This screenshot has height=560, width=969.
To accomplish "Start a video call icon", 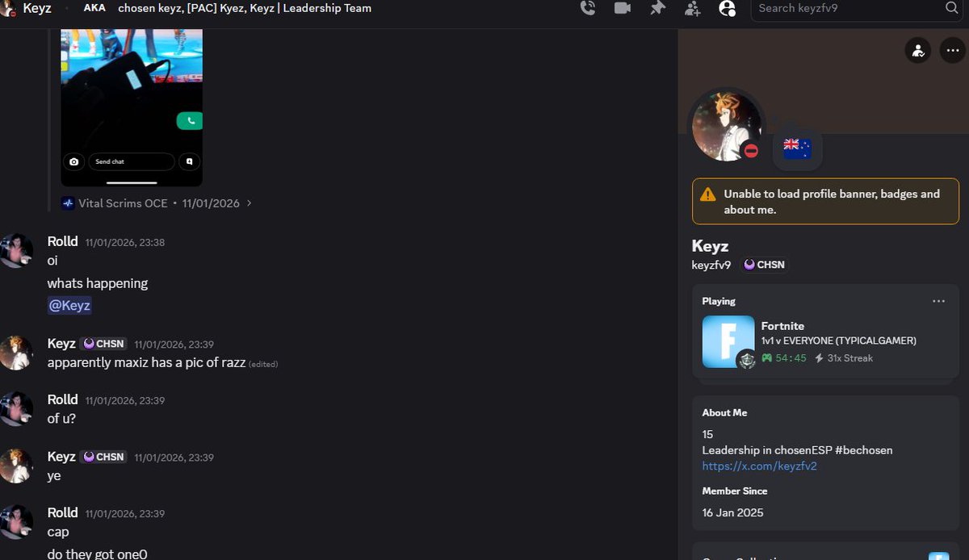I will click(x=623, y=8).
